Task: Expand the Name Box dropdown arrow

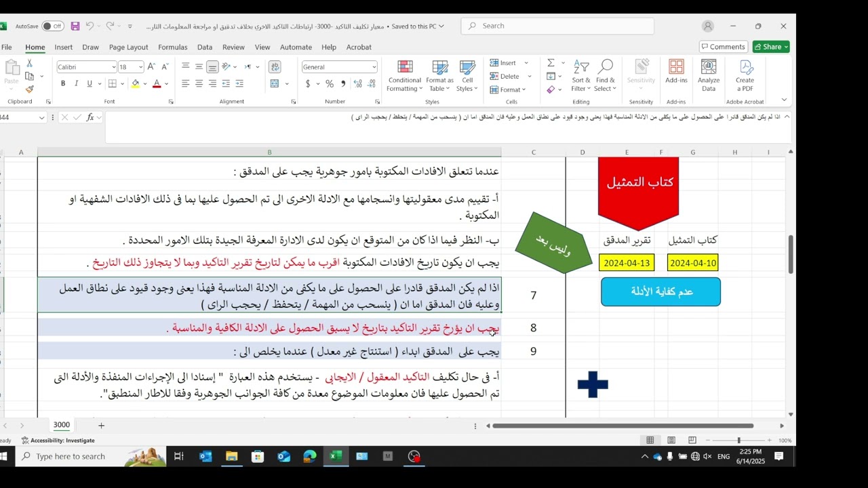Action: tap(41, 117)
